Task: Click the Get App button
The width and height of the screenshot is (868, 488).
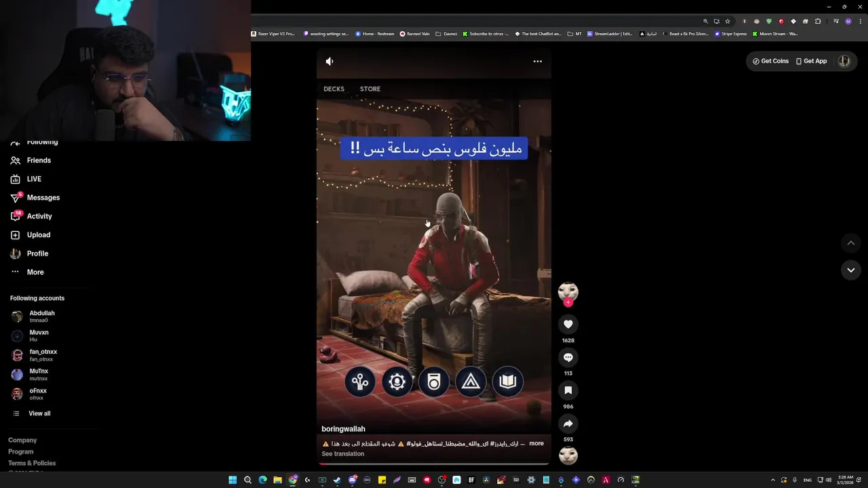Action: [x=812, y=61]
